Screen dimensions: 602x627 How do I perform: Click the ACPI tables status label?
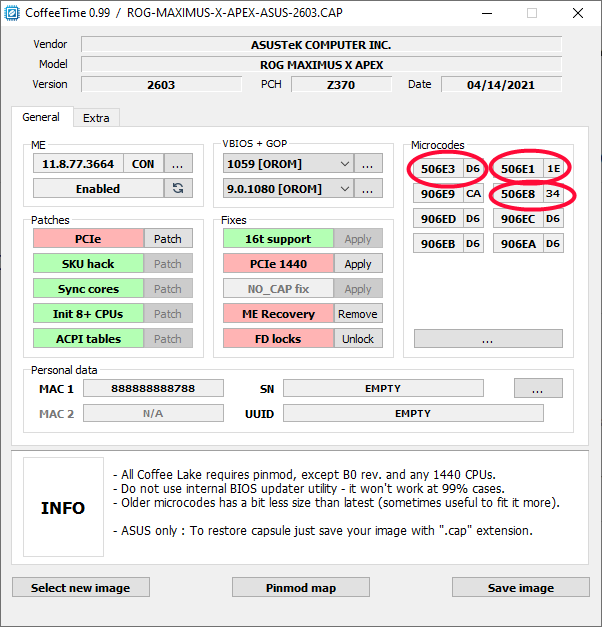88,339
